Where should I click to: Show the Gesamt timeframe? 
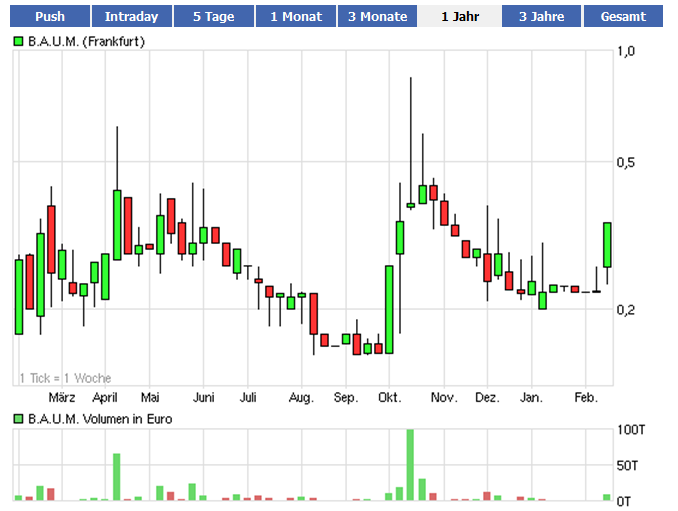(623, 16)
